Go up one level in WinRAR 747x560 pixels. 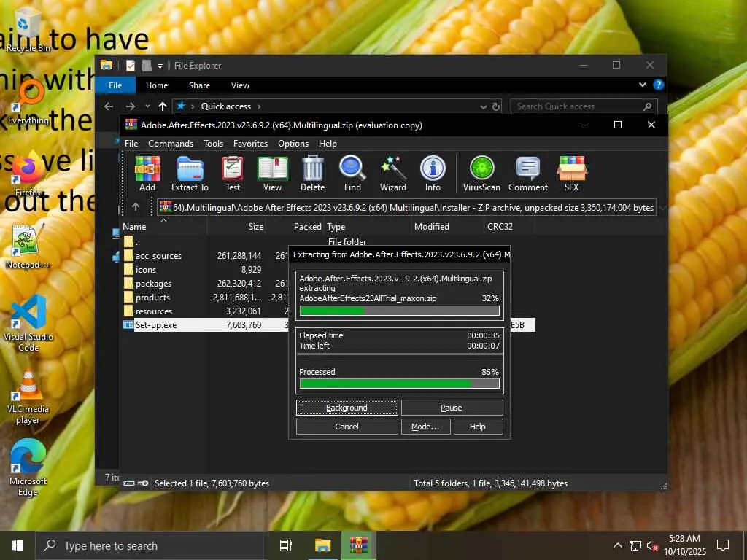click(136, 206)
